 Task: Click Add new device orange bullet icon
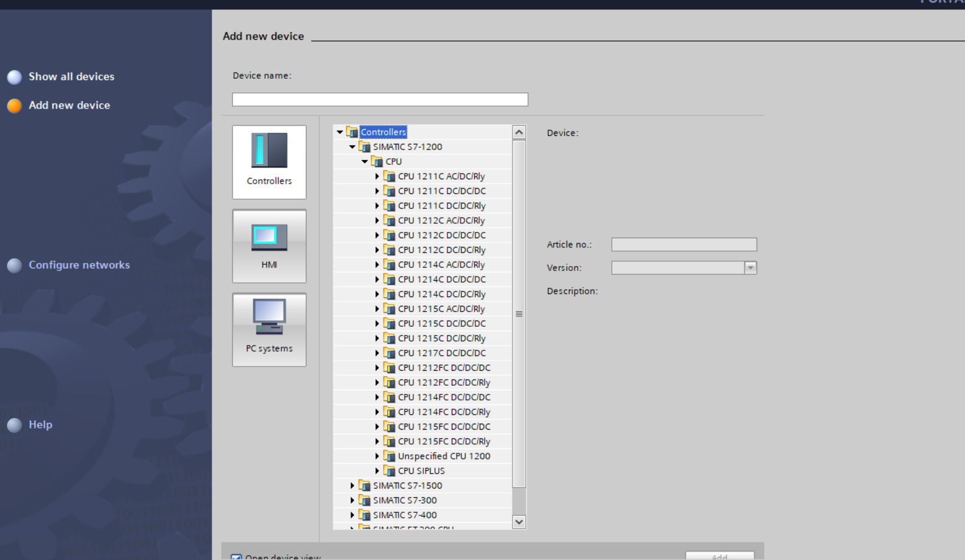tap(14, 105)
